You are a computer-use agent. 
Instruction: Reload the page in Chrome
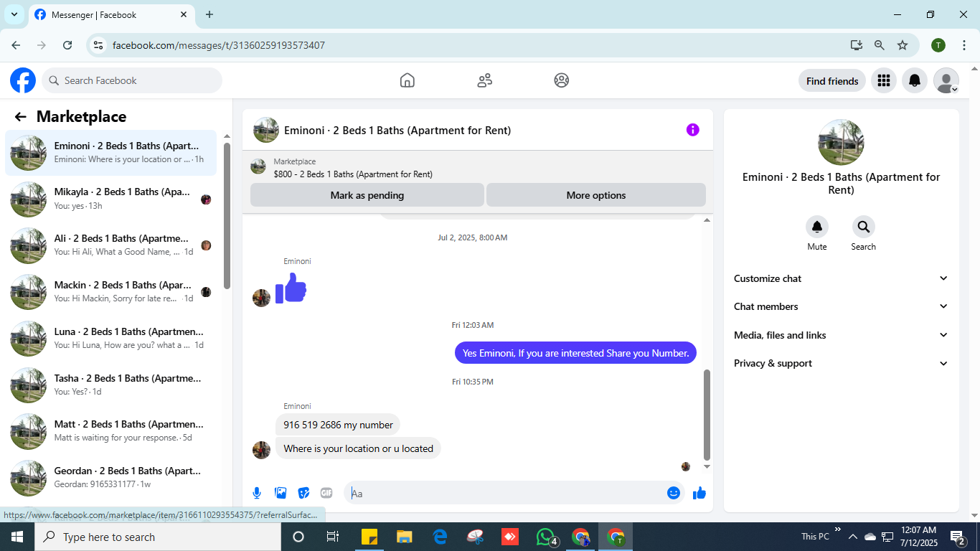[x=67, y=45]
